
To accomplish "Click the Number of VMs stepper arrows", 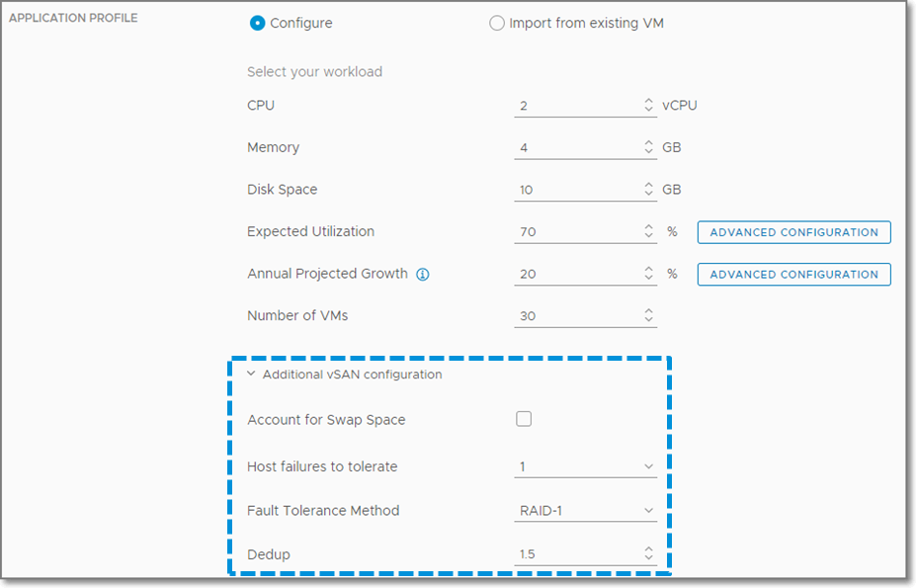I will tap(649, 316).
